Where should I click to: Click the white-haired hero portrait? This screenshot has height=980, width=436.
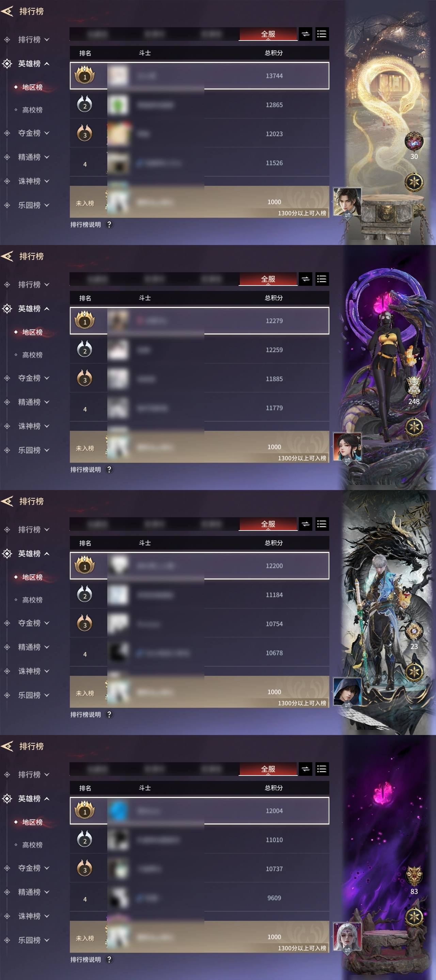coord(347,937)
